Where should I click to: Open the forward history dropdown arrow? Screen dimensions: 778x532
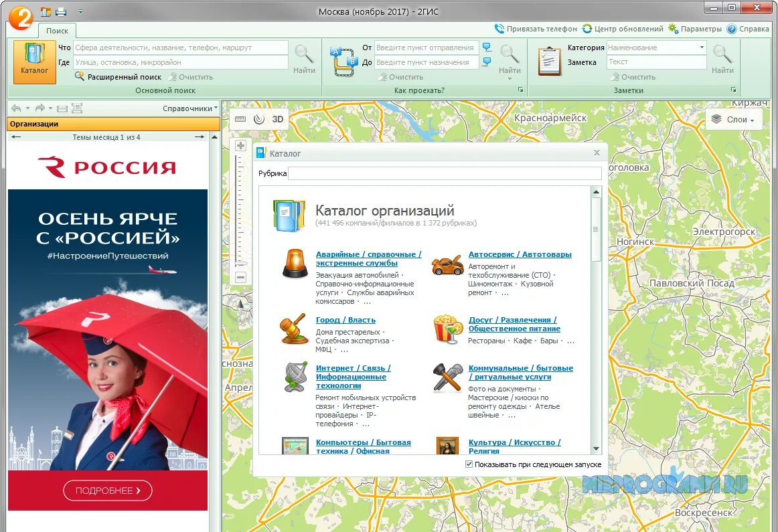[x=51, y=108]
